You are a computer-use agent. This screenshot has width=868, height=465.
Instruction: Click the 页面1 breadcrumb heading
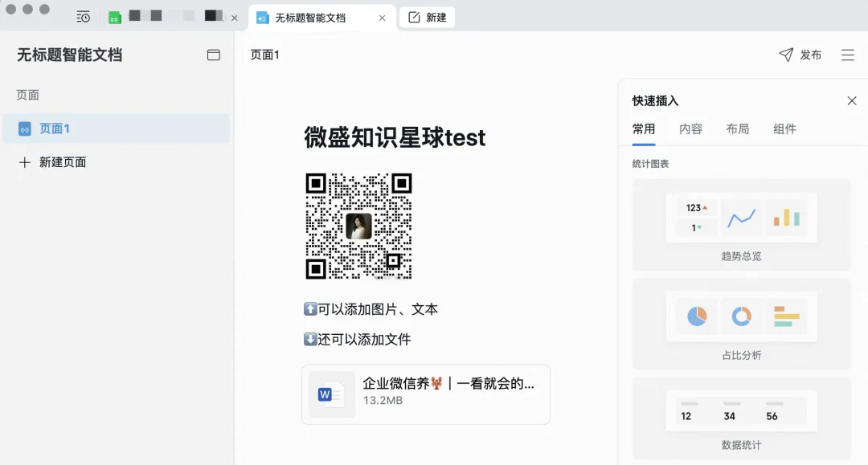pos(265,55)
